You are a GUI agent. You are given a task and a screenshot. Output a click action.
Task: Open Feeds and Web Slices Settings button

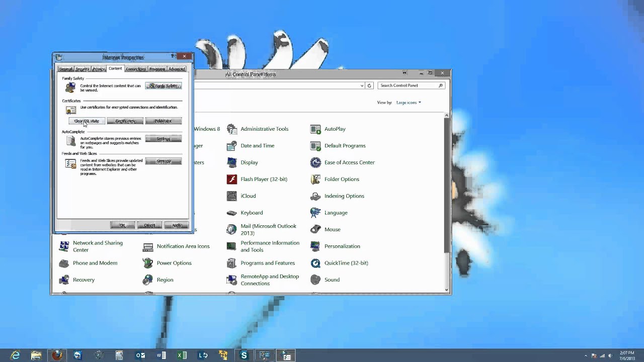click(x=164, y=161)
